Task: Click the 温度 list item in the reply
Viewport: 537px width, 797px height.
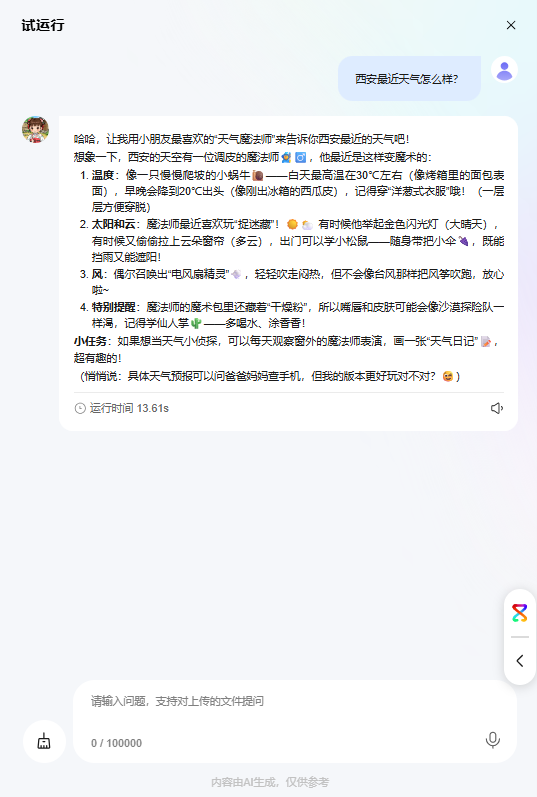Action: click(293, 191)
